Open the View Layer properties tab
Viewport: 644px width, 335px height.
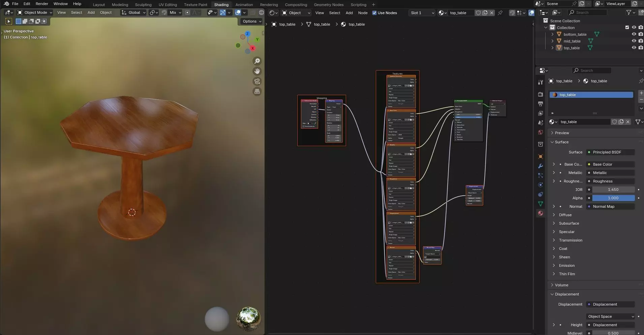coord(541,113)
